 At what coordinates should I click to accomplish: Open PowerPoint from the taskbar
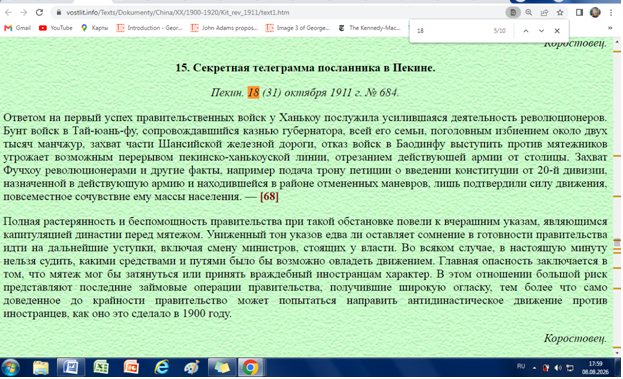pos(131,367)
